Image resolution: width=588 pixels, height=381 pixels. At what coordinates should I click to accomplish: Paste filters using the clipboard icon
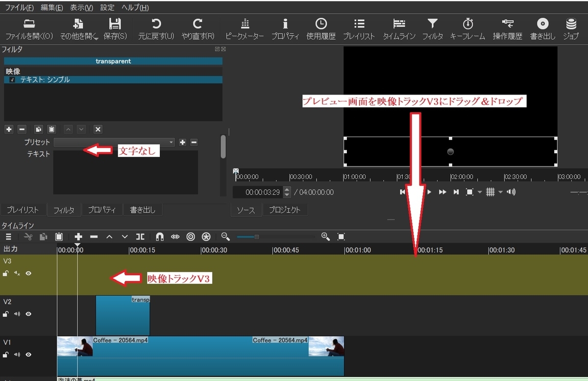(51, 129)
